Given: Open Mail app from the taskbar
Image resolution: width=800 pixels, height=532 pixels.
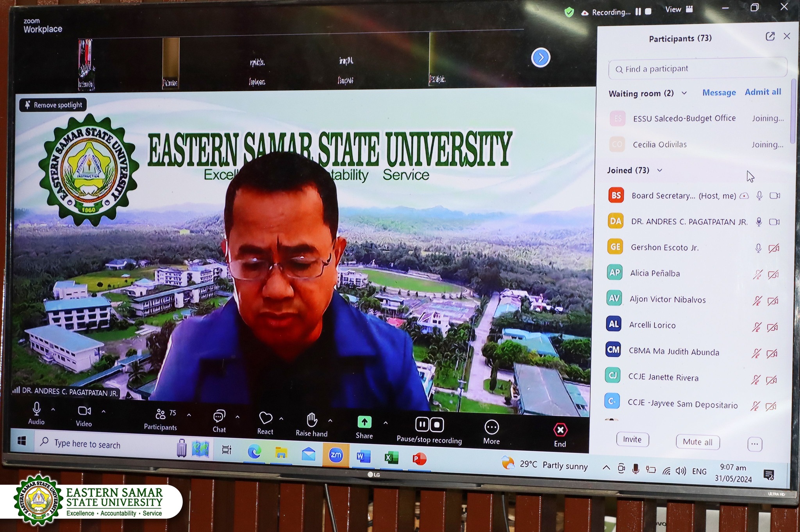Looking at the screenshot, I should click(x=309, y=454).
